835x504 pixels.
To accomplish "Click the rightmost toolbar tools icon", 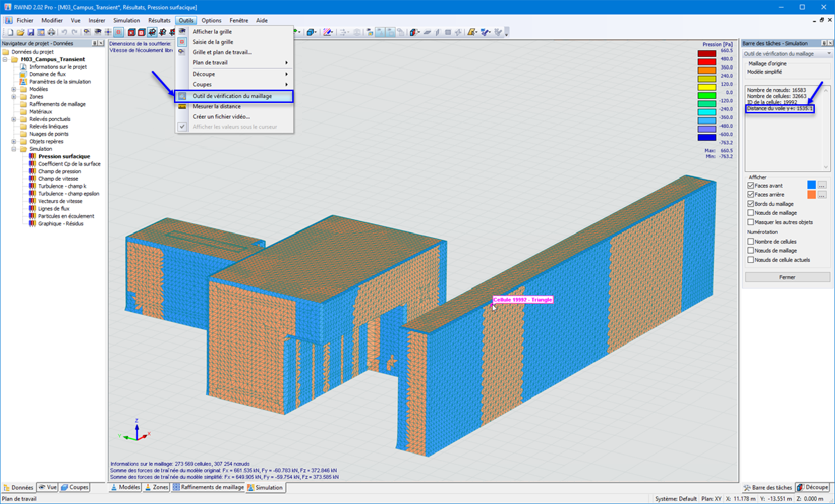I will pos(499,32).
